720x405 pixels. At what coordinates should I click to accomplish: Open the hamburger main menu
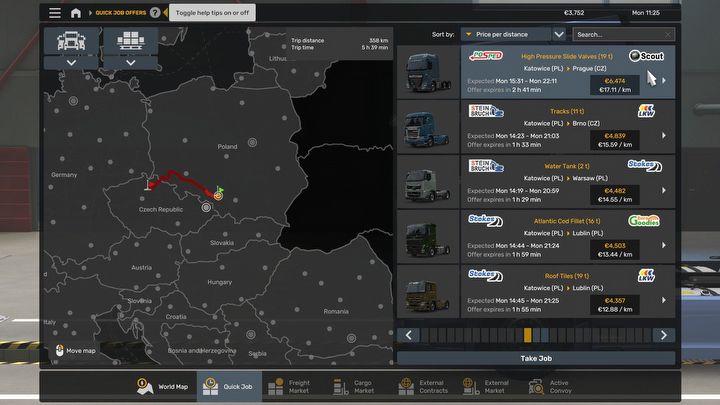pyautogui.click(x=55, y=13)
